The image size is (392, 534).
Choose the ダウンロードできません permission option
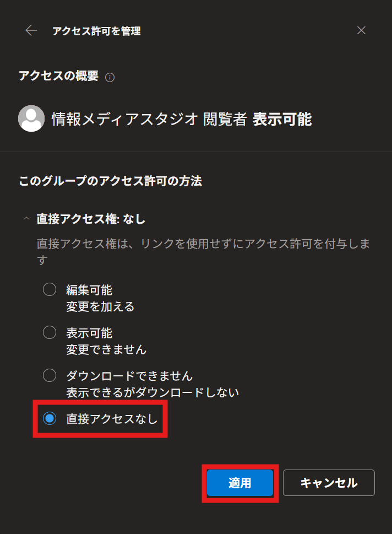pyautogui.click(x=50, y=375)
